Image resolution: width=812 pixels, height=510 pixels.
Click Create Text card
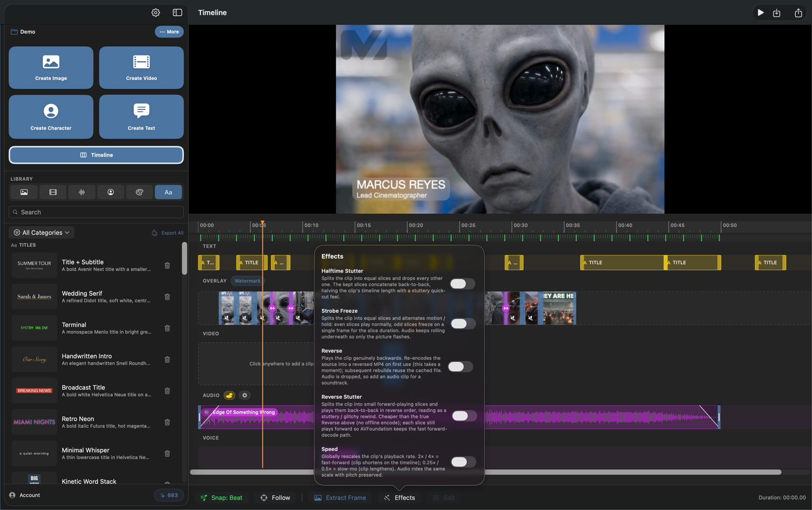tap(141, 117)
